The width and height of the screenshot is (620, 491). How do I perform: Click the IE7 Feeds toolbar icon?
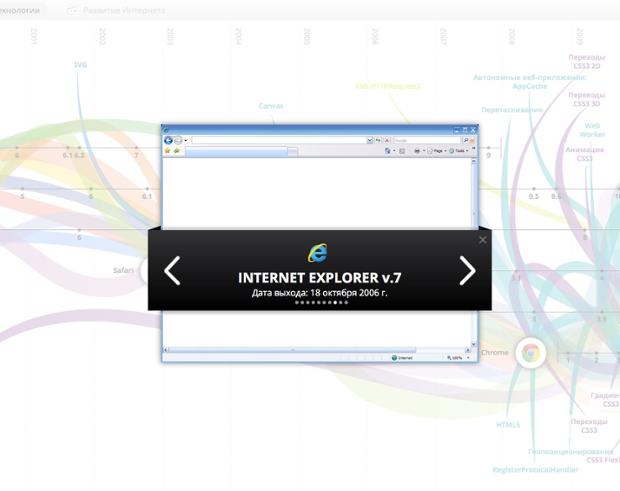click(x=402, y=151)
